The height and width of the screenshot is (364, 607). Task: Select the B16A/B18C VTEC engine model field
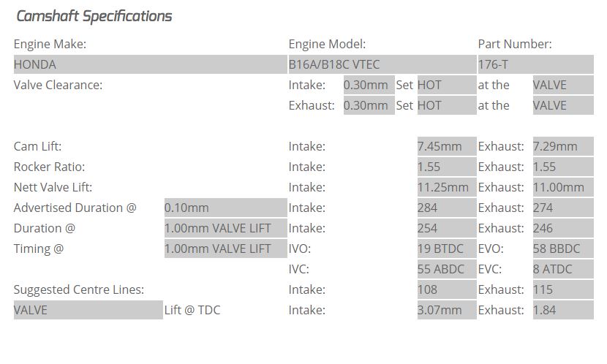pos(382,64)
